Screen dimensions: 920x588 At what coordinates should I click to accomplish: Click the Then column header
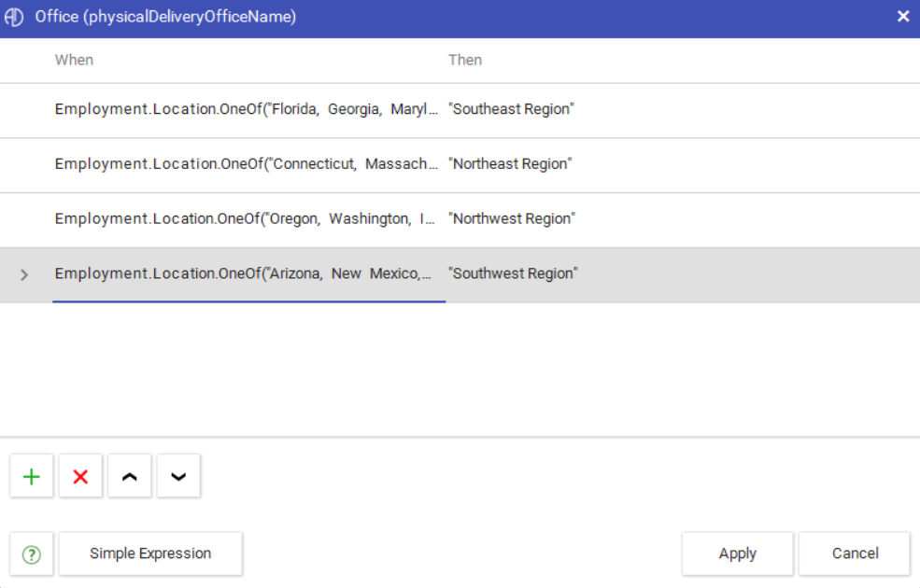coord(465,60)
